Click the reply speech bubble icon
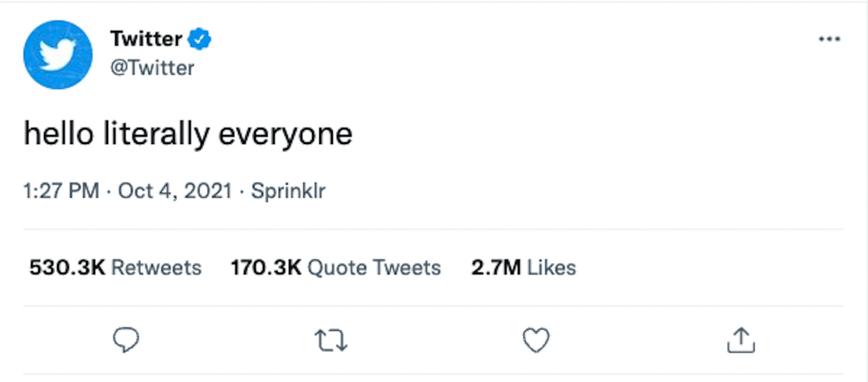Image resolution: width=868 pixels, height=382 pixels. [126, 340]
